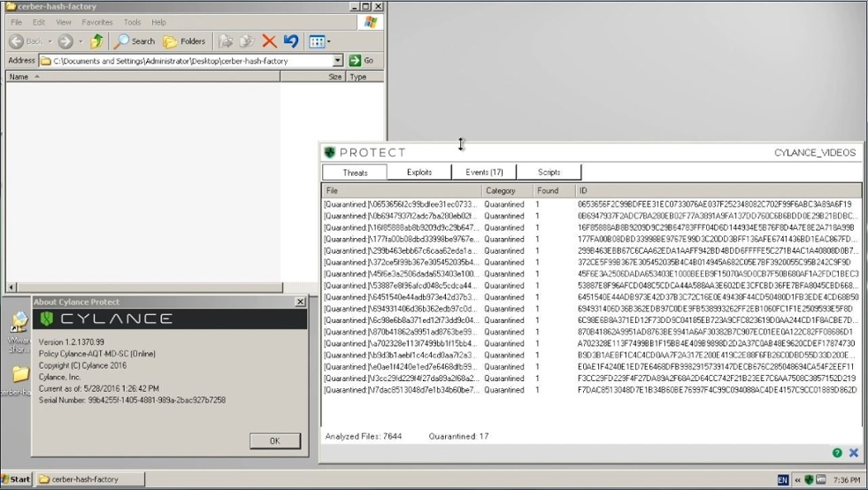
Task: Click Cylance shield logo in About dialog
Action: (47, 318)
